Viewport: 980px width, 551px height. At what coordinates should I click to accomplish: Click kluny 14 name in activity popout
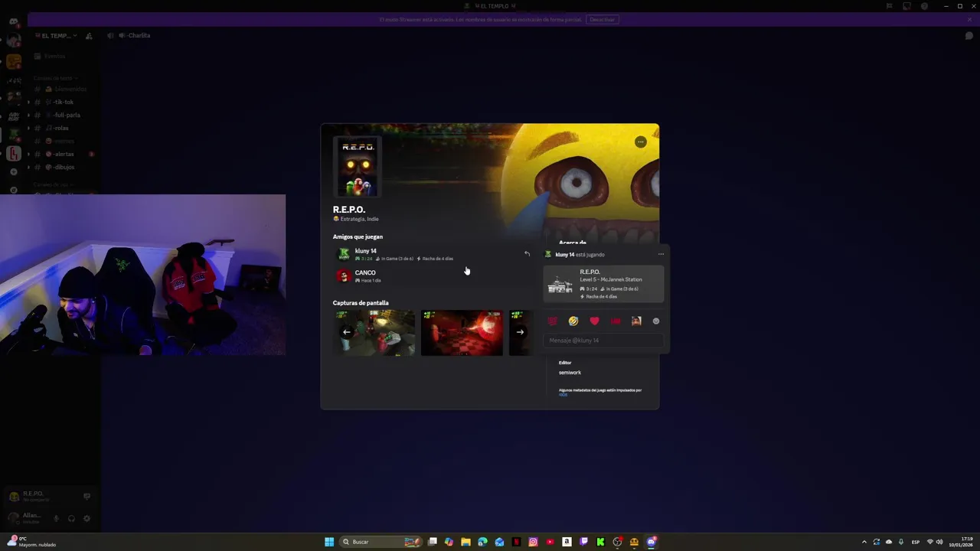[565, 255]
